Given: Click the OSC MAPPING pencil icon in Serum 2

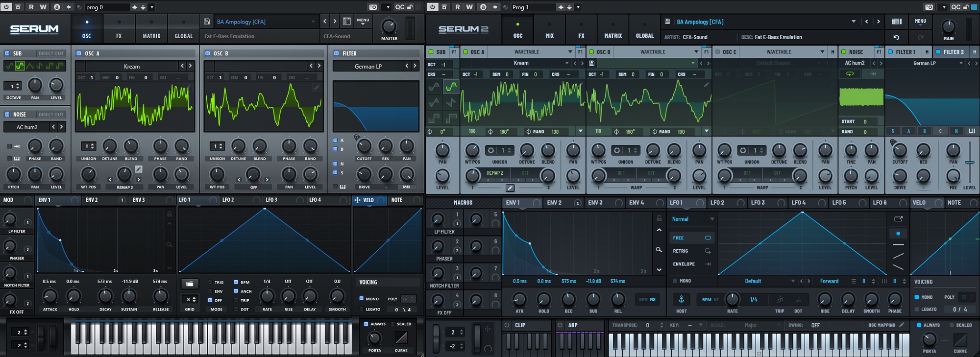Looking at the screenshot, I should (x=902, y=325).
